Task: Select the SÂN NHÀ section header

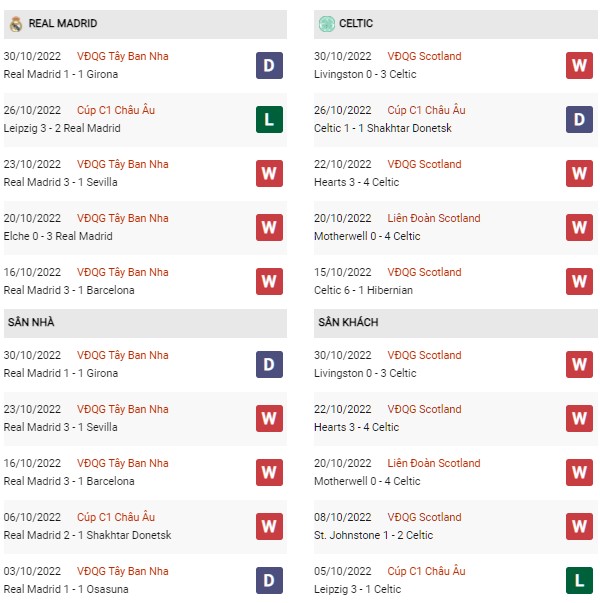Action: 145,323
